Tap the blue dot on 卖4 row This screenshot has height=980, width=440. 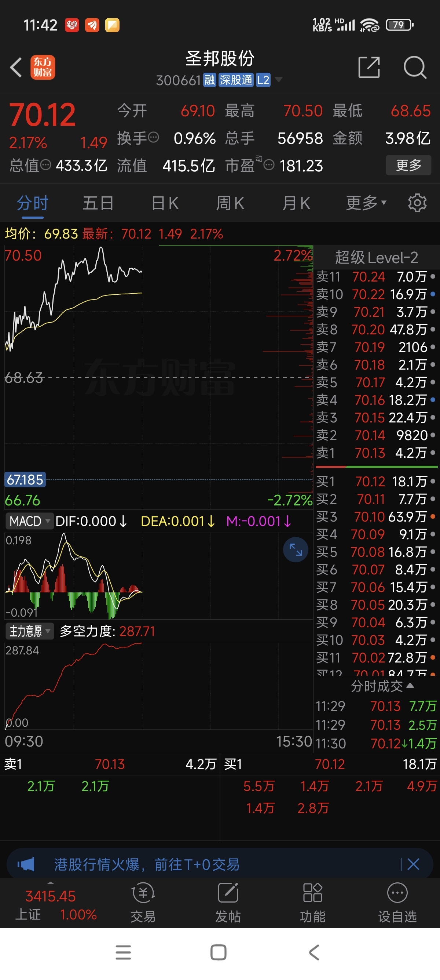[x=433, y=400]
